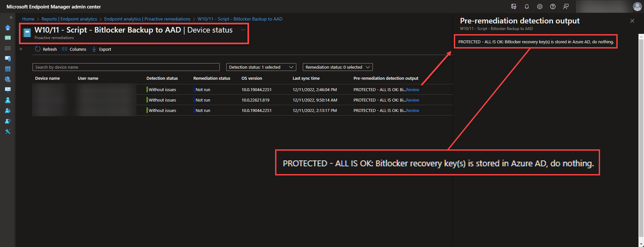Select last sync time 12/11/2022, 2:46:04 PM
This screenshot has height=247, width=644.
(x=315, y=89)
